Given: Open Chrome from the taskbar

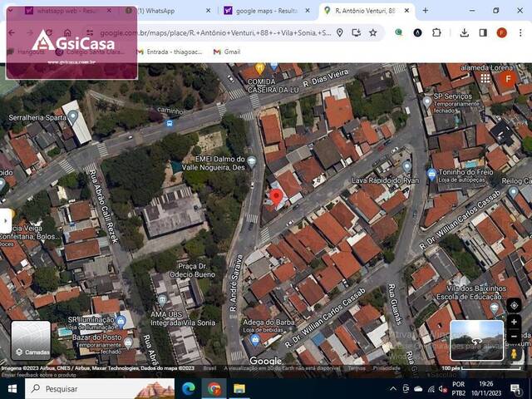Looking at the screenshot, I should point(214,389).
